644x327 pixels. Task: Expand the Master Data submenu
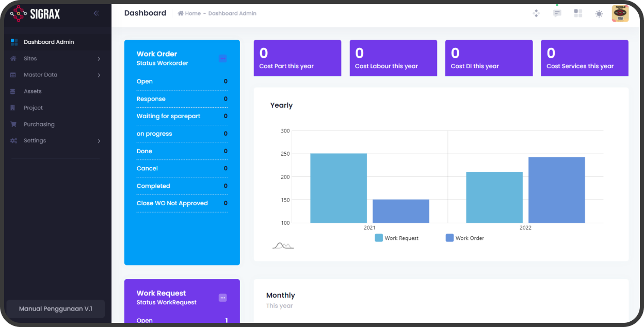pos(99,75)
